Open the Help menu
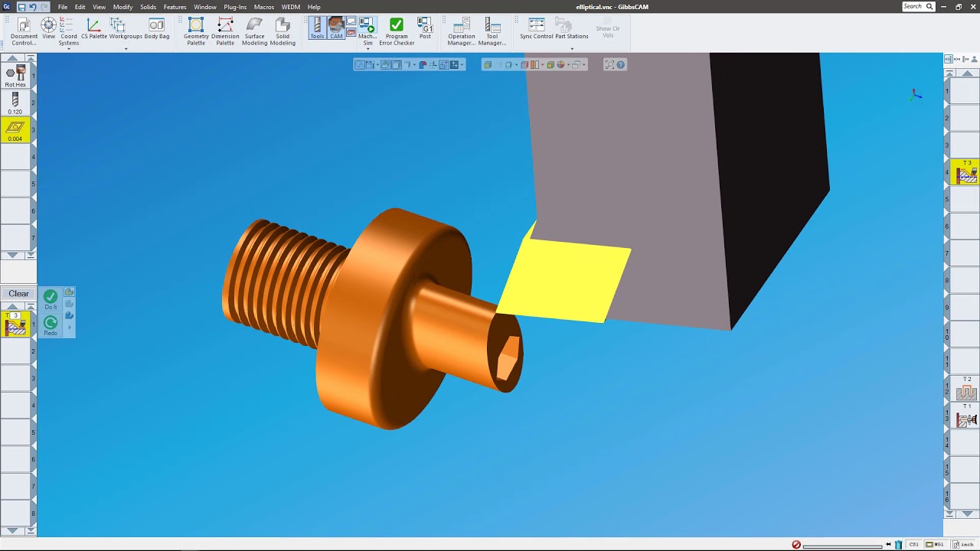The width and height of the screenshot is (980, 551). point(314,7)
